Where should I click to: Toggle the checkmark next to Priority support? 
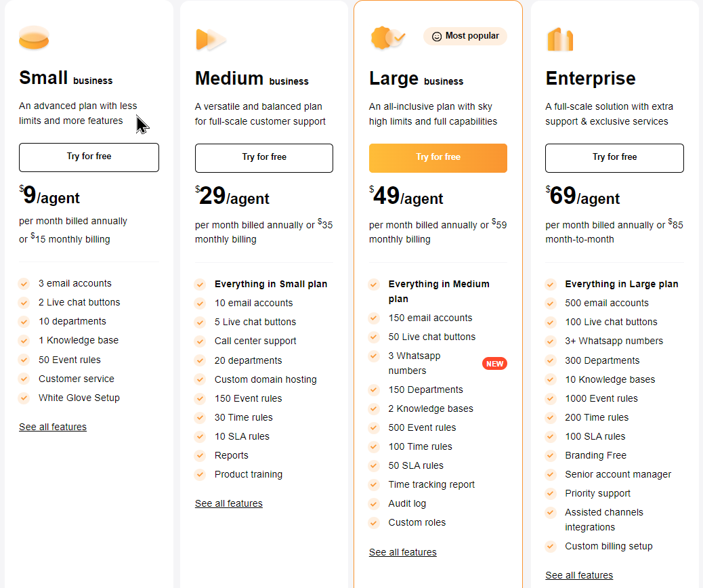pos(551,493)
